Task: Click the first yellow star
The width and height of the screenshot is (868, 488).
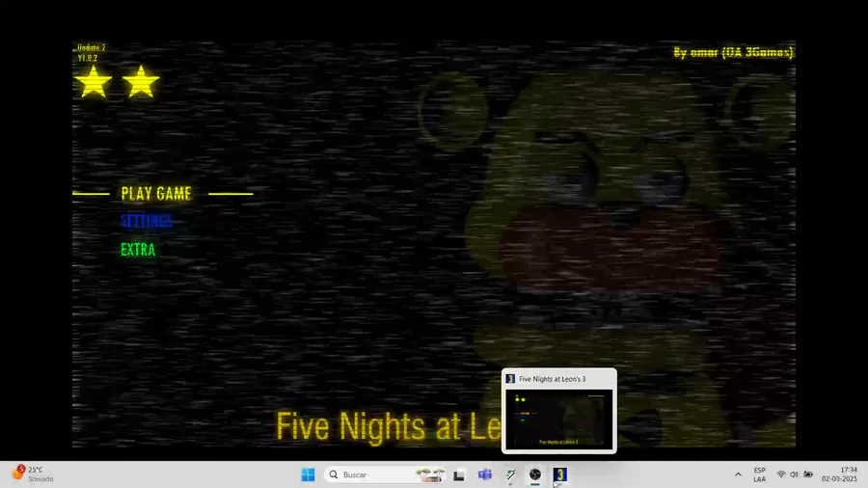Action: 94,82
